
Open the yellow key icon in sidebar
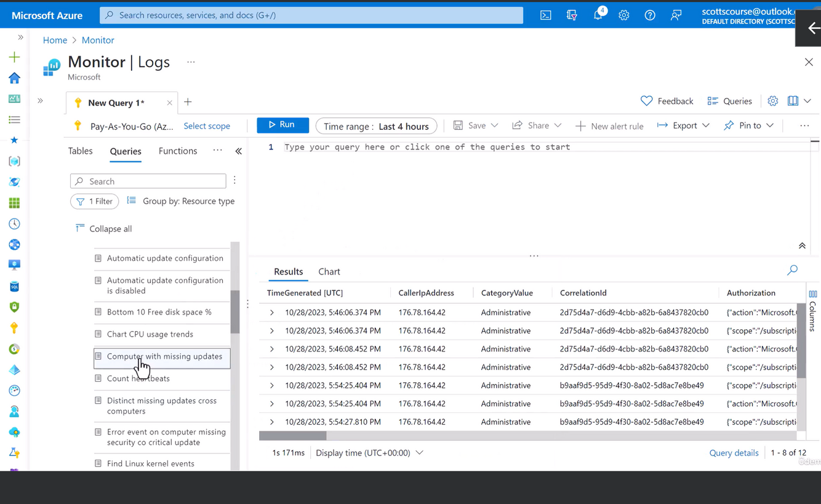point(14,328)
